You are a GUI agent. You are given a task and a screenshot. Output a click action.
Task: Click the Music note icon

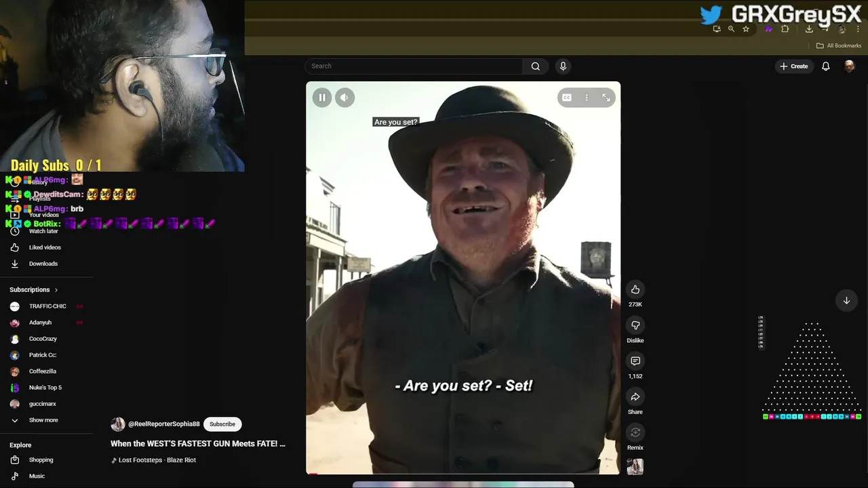click(15, 476)
